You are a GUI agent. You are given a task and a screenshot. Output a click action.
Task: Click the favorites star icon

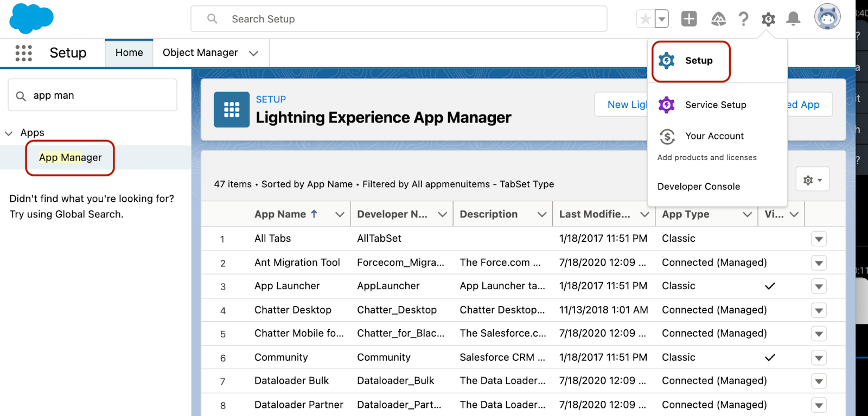[646, 19]
